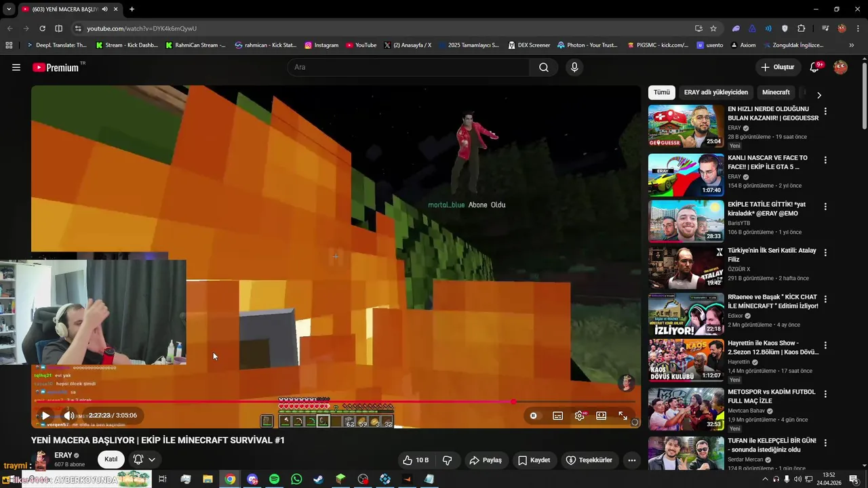Expand subscription notification bell dropdown
Viewport: 868px width, 488px height.
pyautogui.click(x=144, y=459)
